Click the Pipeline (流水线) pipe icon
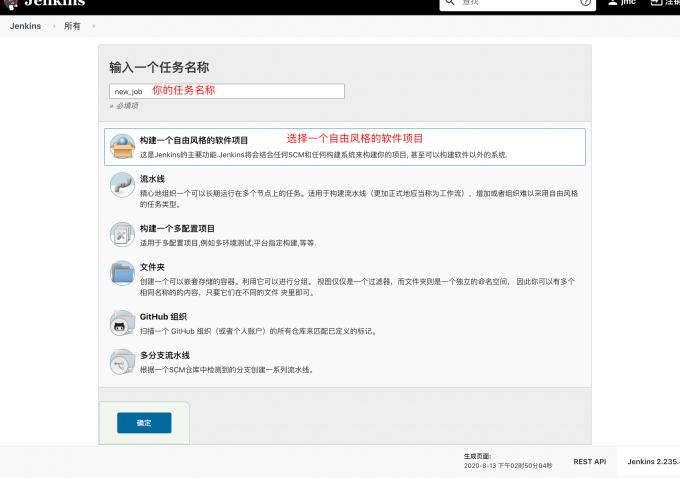 click(x=122, y=185)
